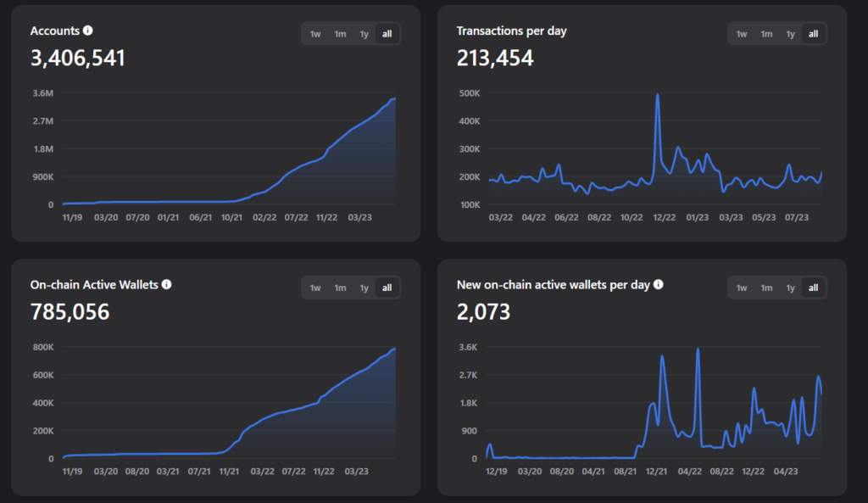
Task: Switch Transactions per day to 1m
Action: point(766,34)
